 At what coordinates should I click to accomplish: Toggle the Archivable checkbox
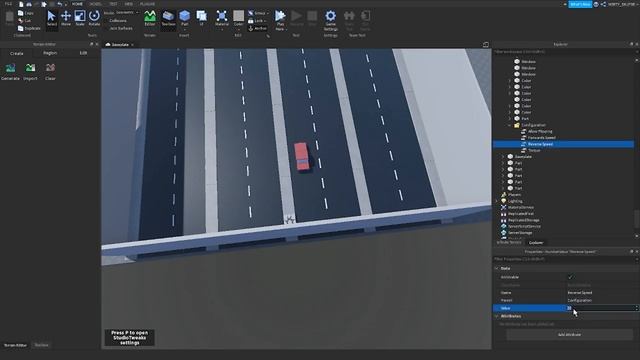coord(571,277)
